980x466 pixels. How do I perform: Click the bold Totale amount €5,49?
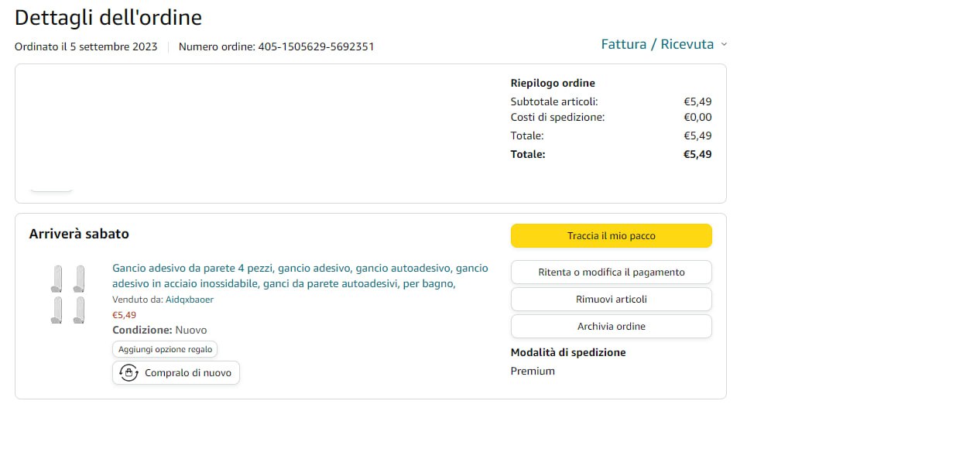coord(697,154)
